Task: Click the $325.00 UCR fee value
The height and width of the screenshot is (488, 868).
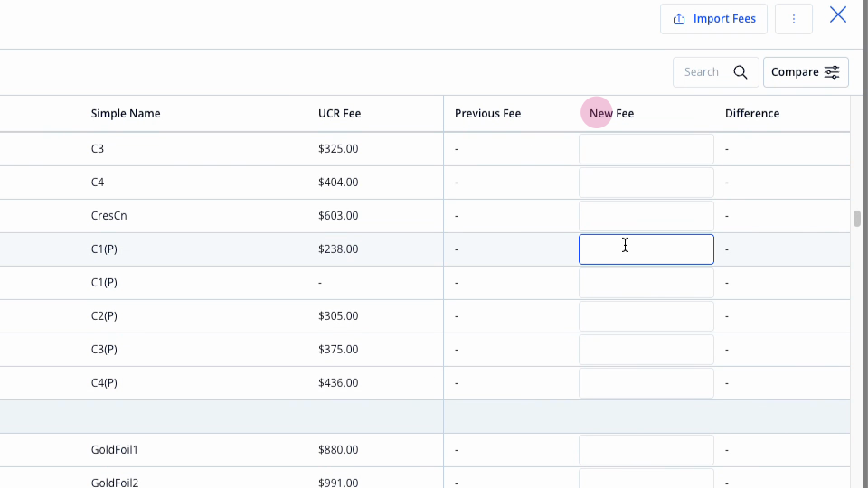Action: pos(338,149)
